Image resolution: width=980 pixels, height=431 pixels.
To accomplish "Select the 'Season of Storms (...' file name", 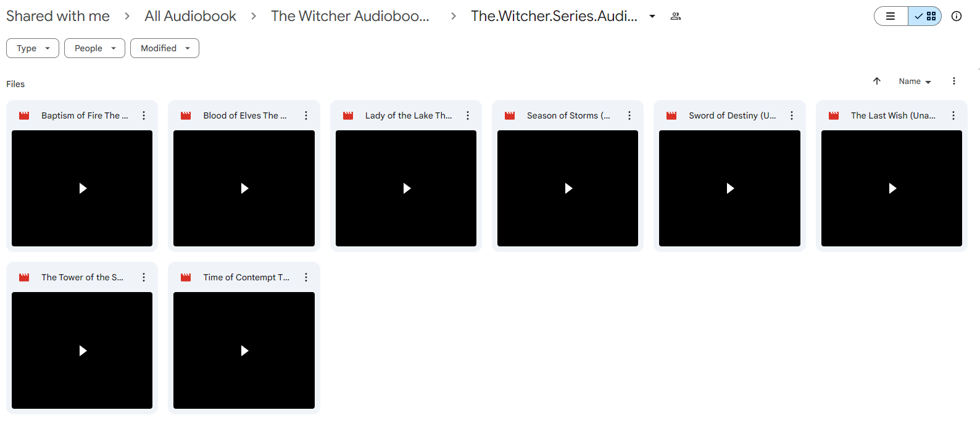I will (x=568, y=115).
